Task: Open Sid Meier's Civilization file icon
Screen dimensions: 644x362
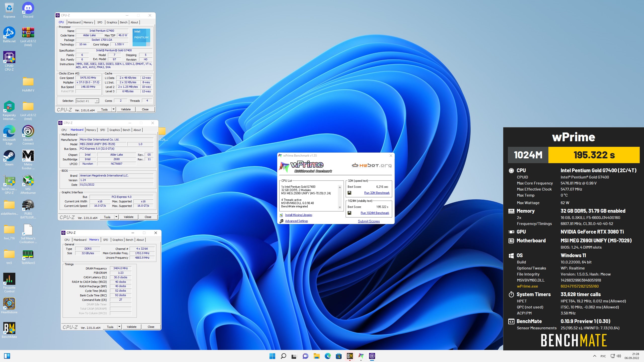Action: [x=28, y=234]
